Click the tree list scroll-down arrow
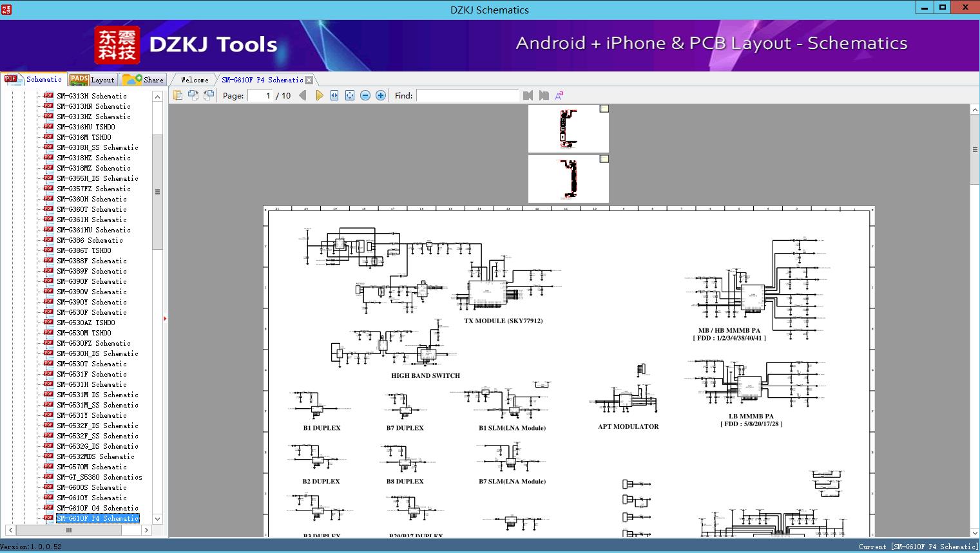Image resolution: width=980 pixels, height=553 pixels. point(157,519)
